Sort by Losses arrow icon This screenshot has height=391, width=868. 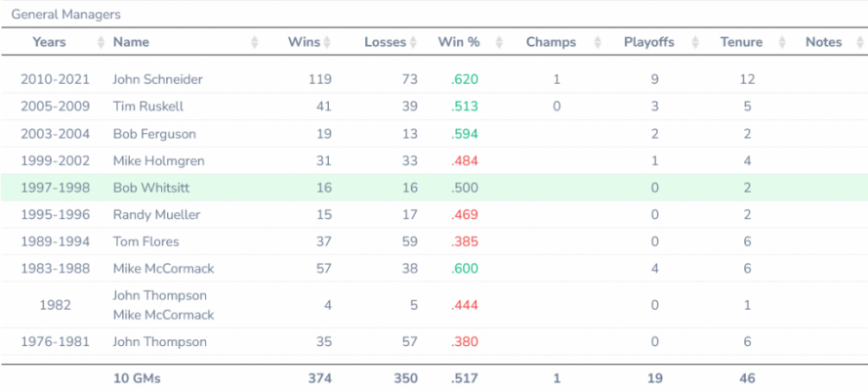click(x=413, y=42)
